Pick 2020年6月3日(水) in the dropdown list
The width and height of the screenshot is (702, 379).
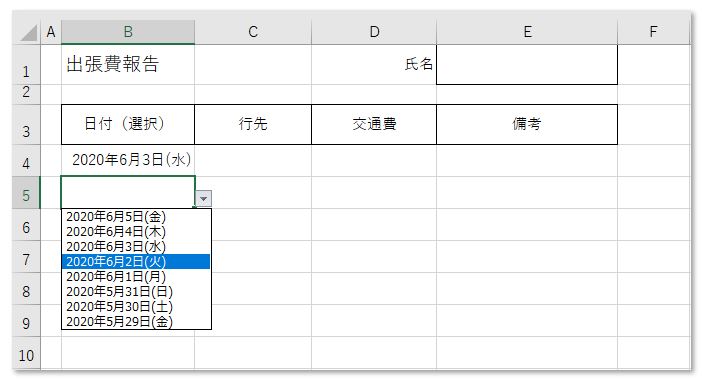pos(136,247)
